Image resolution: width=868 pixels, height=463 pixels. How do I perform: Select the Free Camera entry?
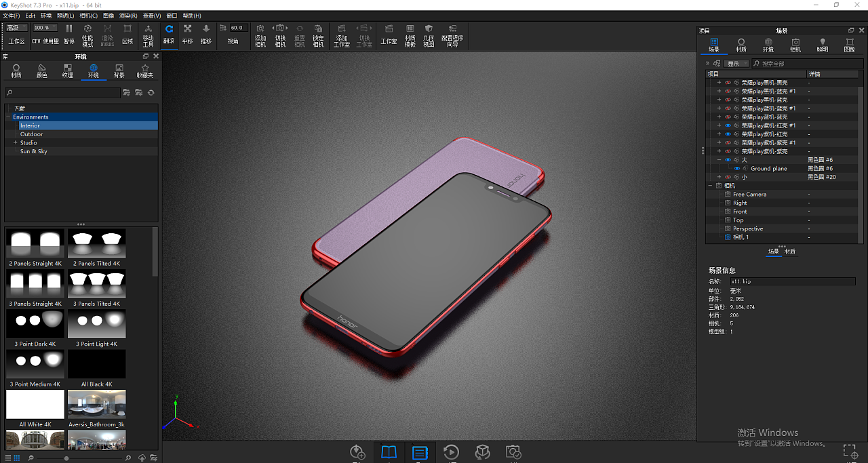[749, 195]
